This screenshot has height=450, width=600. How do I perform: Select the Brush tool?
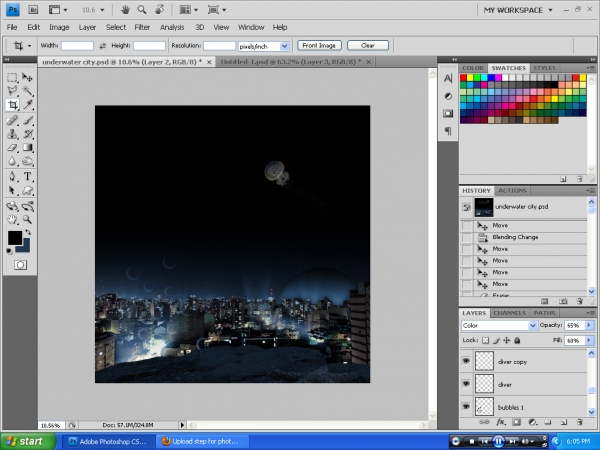(x=27, y=121)
